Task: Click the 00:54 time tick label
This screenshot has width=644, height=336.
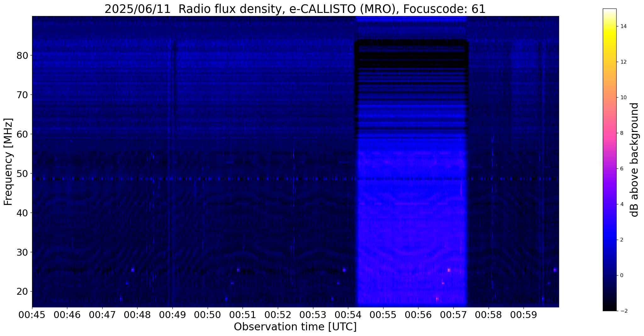Action: pos(348,315)
